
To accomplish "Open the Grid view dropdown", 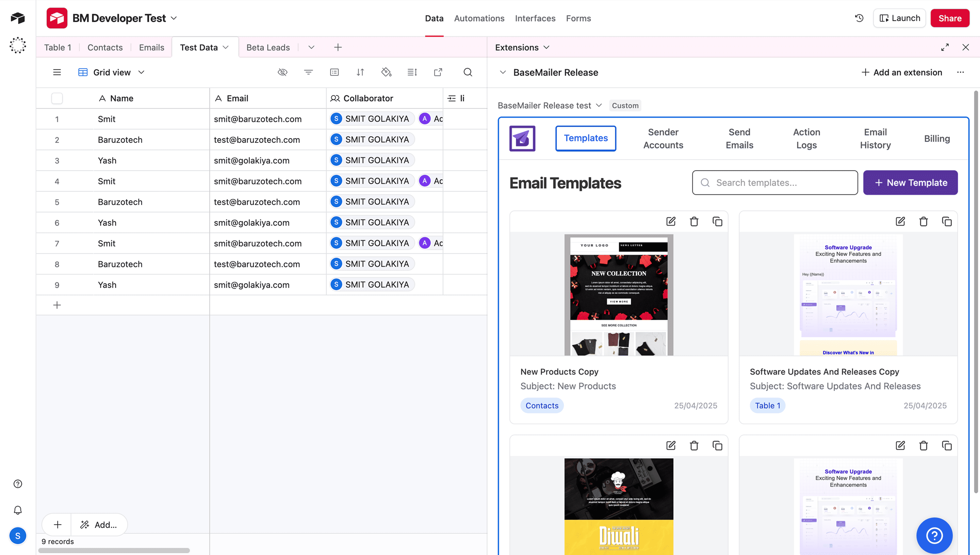I will point(141,72).
